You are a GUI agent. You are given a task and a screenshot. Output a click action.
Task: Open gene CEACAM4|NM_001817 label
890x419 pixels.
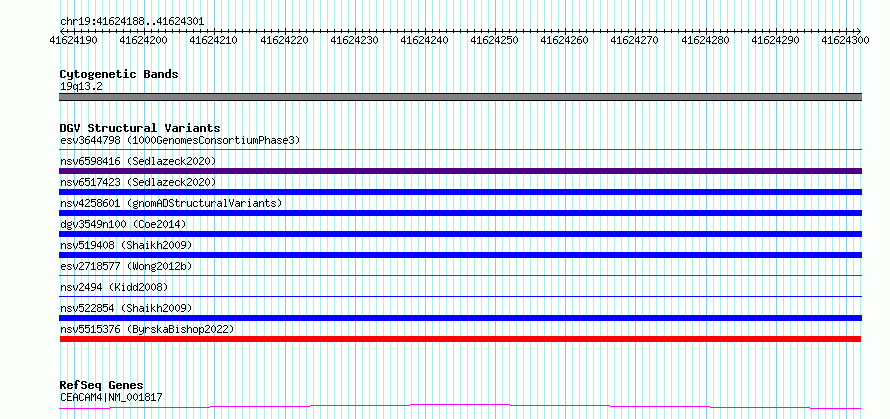(111, 397)
